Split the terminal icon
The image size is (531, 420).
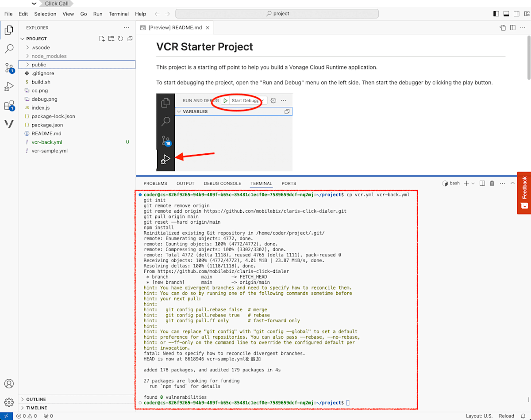click(482, 183)
